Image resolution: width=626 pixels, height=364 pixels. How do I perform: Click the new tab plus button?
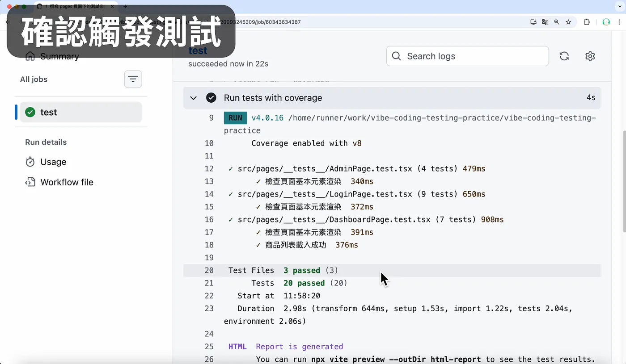pyautogui.click(x=125, y=6)
